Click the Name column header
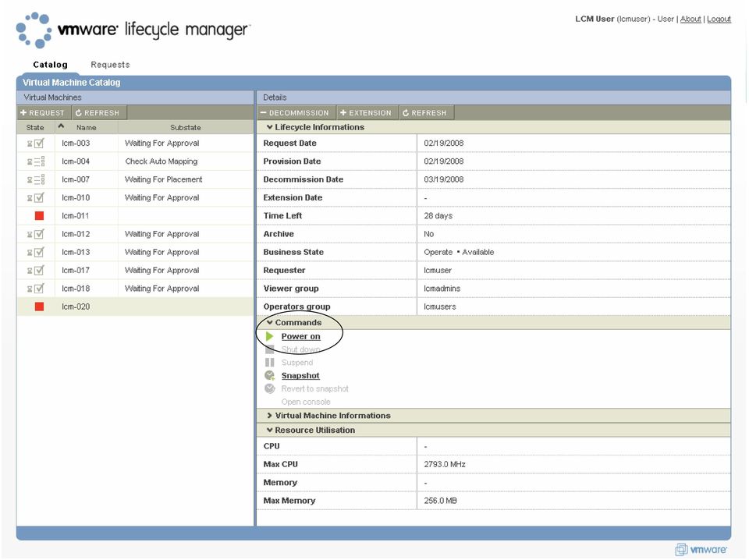Viewport: 749px width, 560px height. (x=87, y=127)
